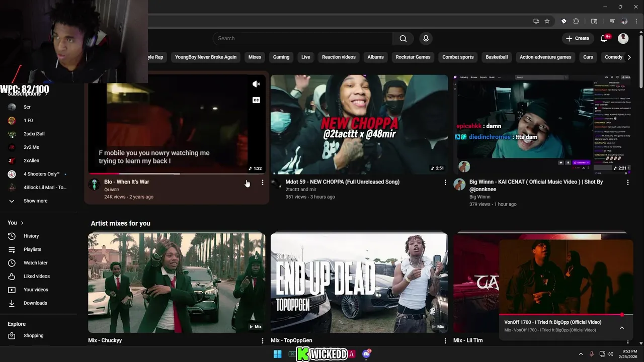Select the Gaming chip
The image size is (644, 362).
pos(281,57)
